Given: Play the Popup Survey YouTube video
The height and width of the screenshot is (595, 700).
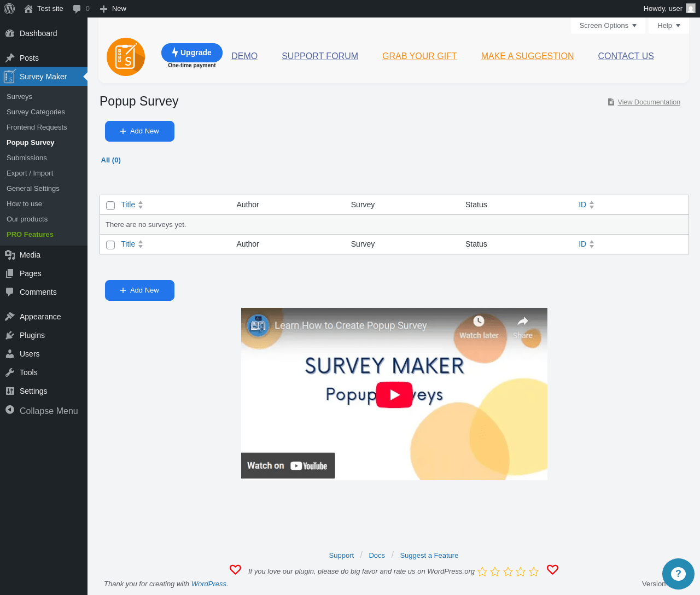Looking at the screenshot, I should tap(394, 395).
